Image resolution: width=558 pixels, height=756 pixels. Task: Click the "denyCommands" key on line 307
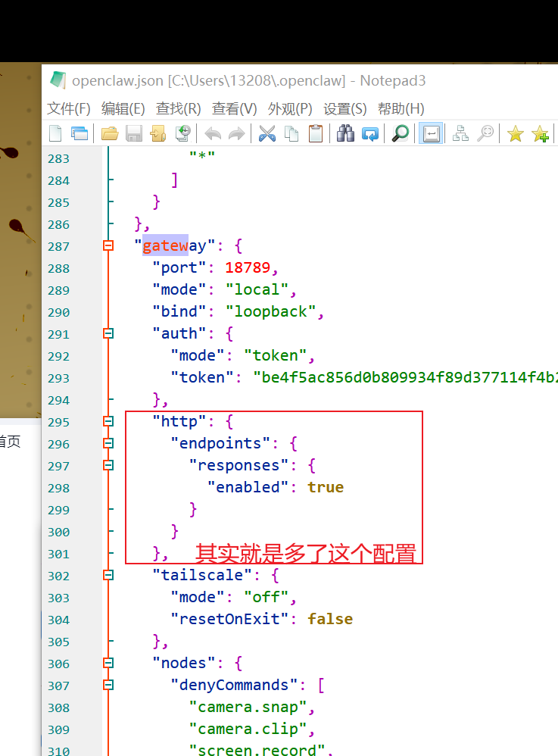pyautogui.click(x=234, y=685)
